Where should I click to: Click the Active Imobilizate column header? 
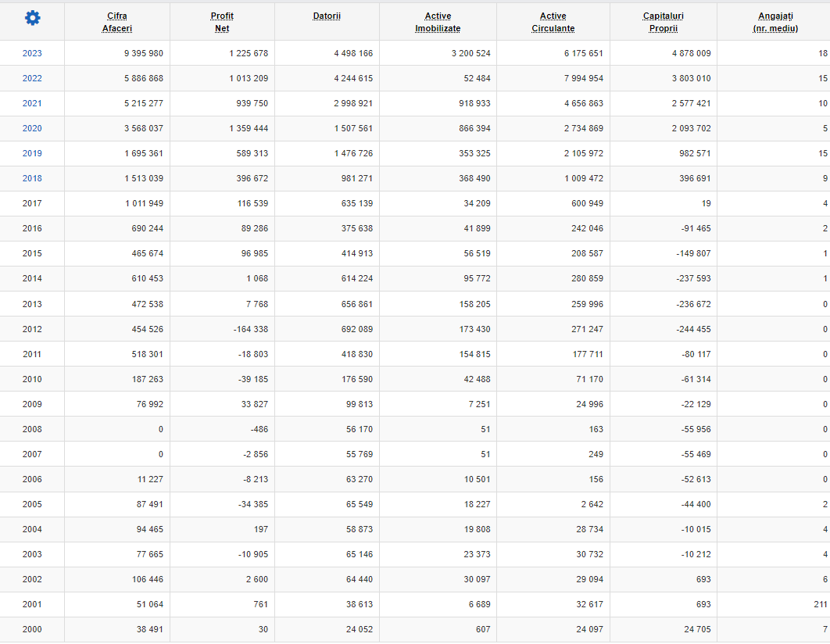[x=438, y=22]
